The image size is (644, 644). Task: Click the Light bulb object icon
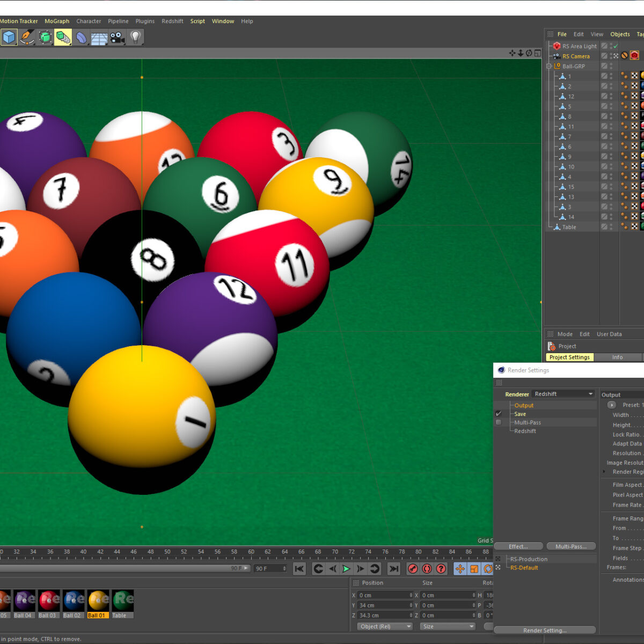pos(135,37)
